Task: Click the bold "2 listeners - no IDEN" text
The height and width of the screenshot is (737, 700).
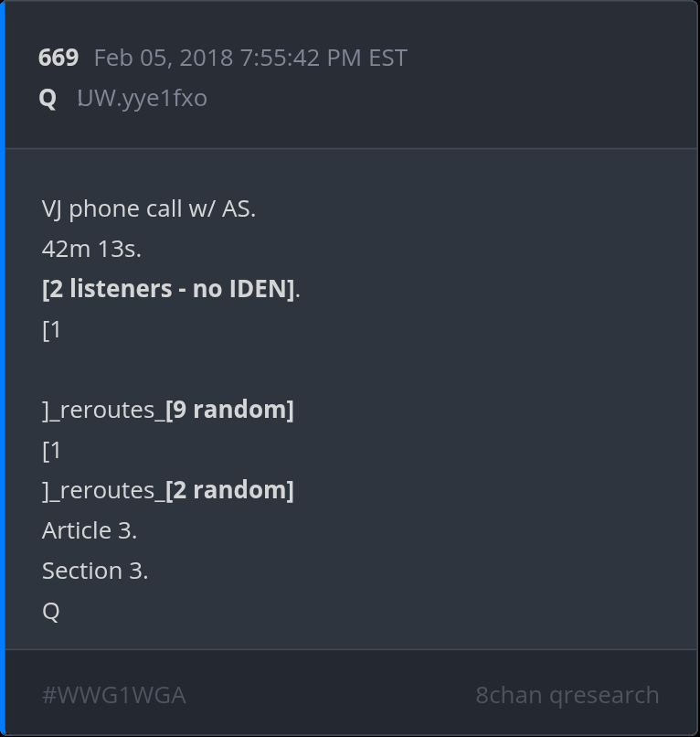Action: [170, 289]
